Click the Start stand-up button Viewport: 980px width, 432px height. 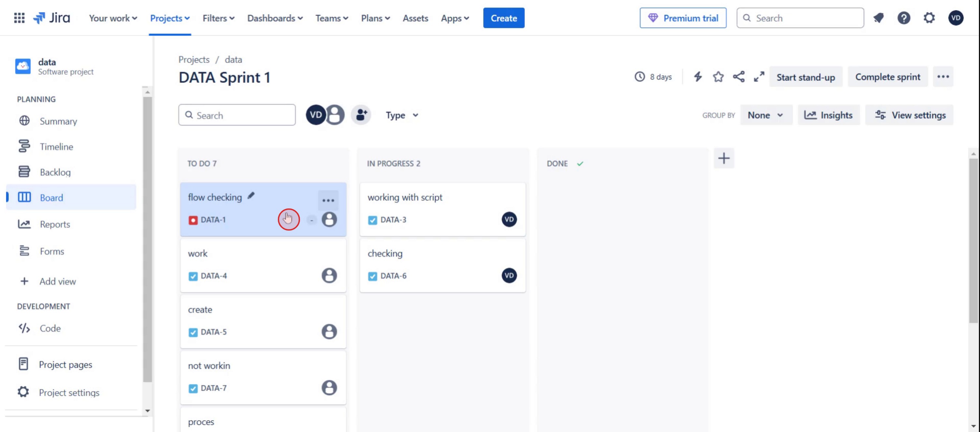coord(805,77)
